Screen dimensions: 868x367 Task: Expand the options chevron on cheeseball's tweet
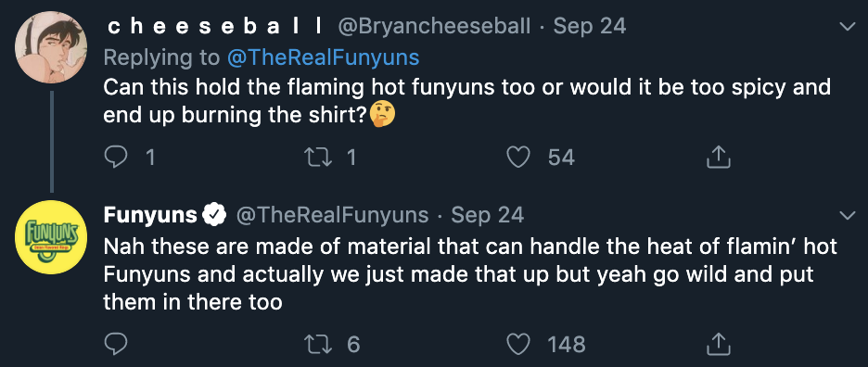848,27
